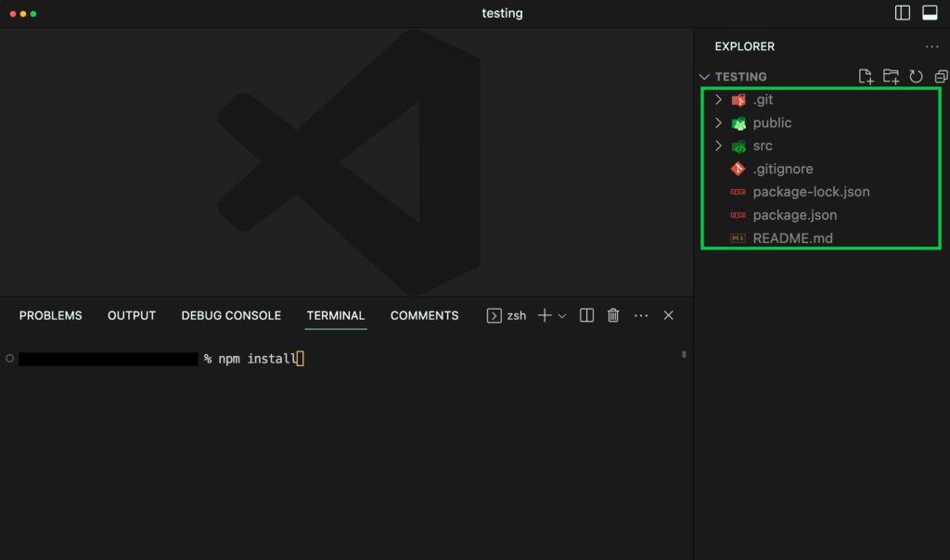Open the launch profile dropdown arrow
The height and width of the screenshot is (560, 950).
[562, 316]
